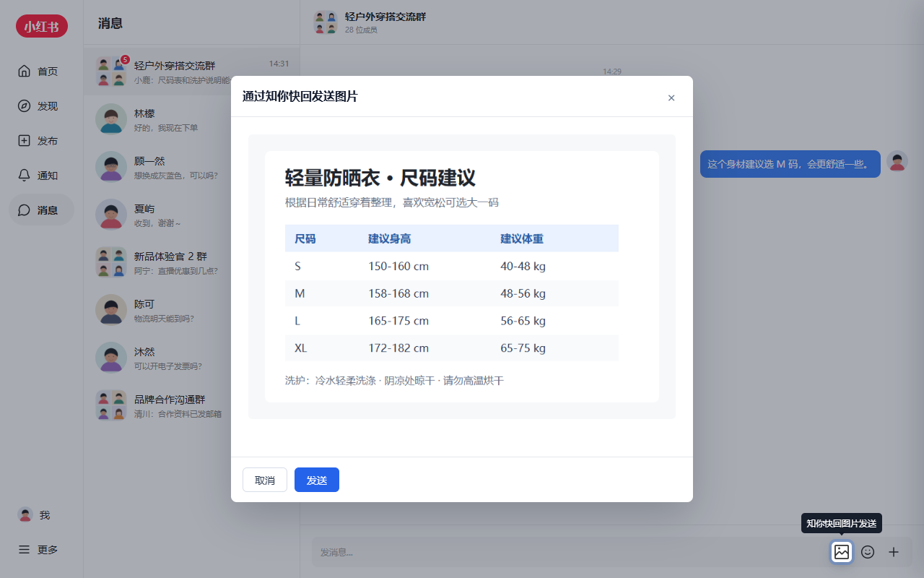Viewport: 924px width, 578px height.
Task: Select the 消息 chat bubble icon
Action: 24,210
